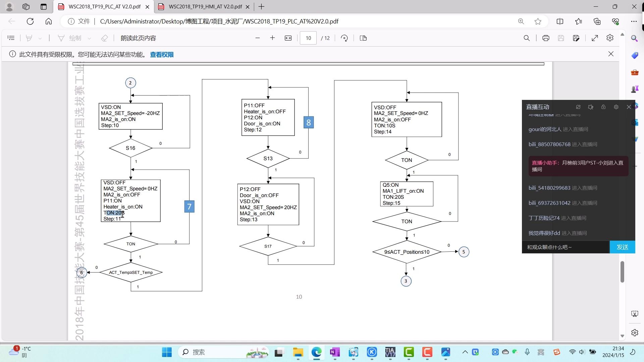The width and height of the screenshot is (644, 362).
Task: Click the View permissions (查看权限) link
Action: (x=162, y=55)
